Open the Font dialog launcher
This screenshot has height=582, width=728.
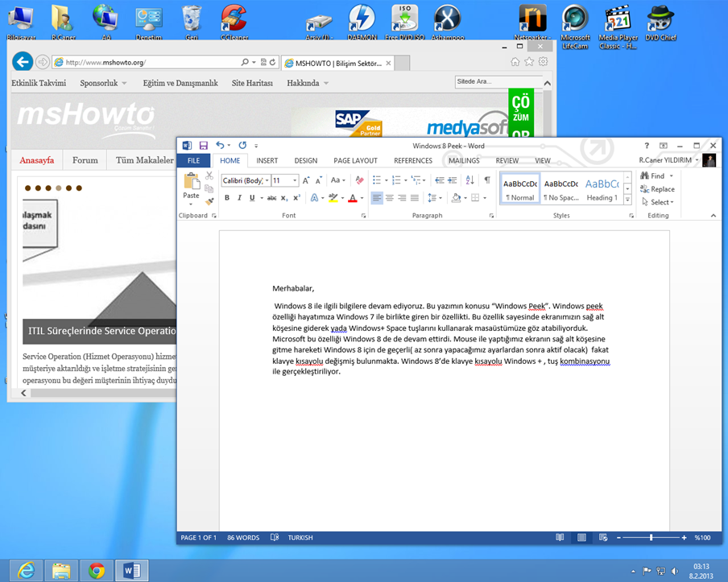click(x=363, y=216)
